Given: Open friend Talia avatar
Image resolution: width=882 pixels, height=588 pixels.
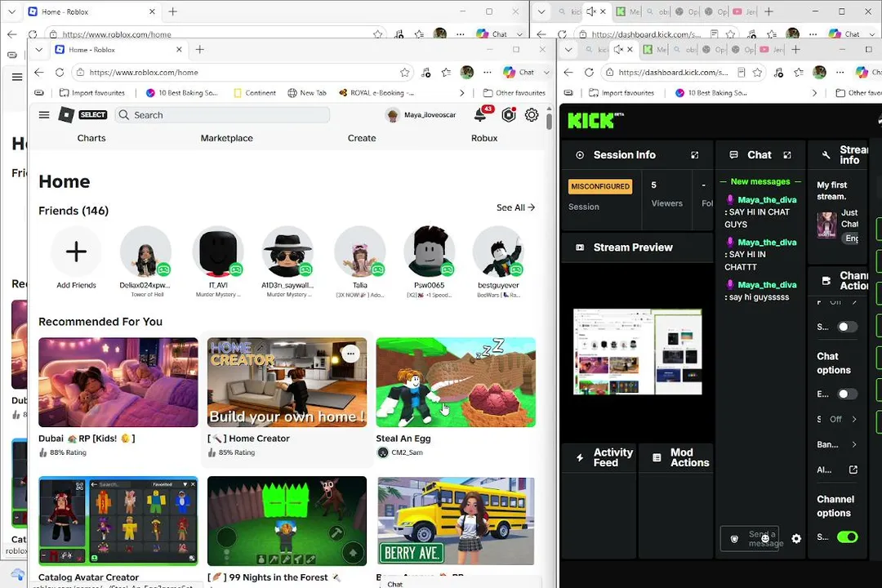Looking at the screenshot, I should pyautogui.click(x=360, y=252).
